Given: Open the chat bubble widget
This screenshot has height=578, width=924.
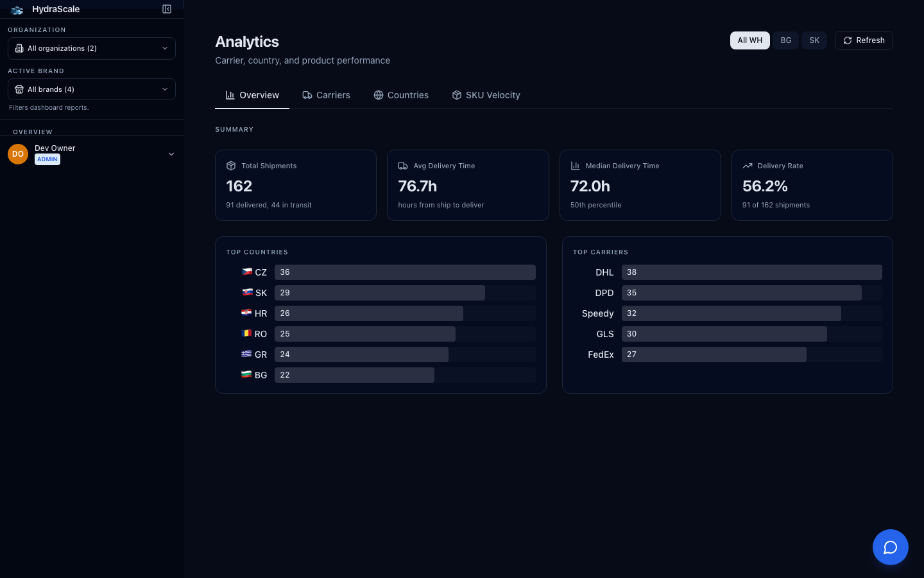Looking at the screenshot, I should [x=891, y=547].
